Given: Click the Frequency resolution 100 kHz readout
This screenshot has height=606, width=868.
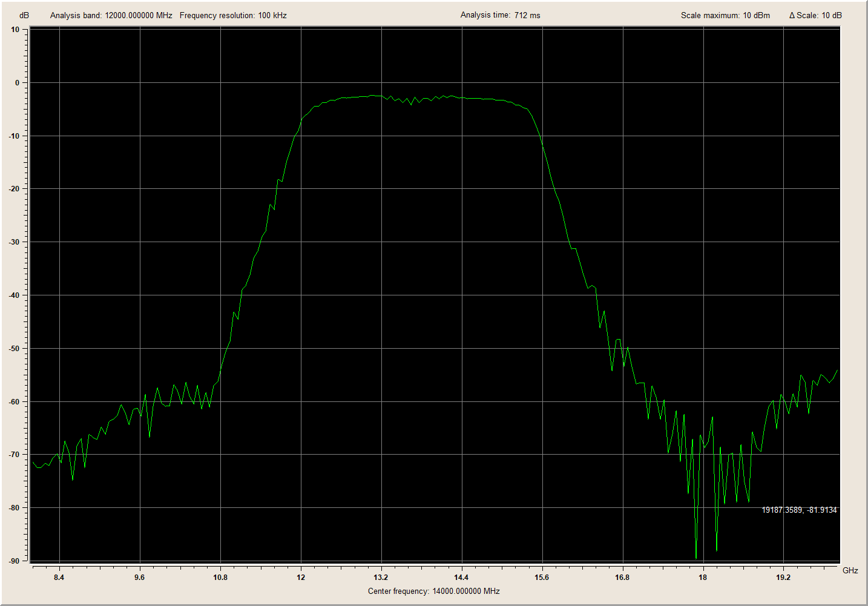Looking at the screenshot, I should pos(233,15).
